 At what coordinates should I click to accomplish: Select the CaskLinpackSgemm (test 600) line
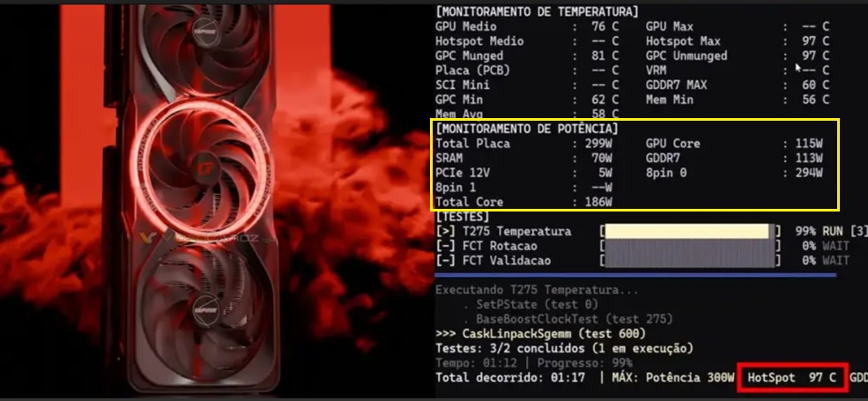click(x=540, y=334)
